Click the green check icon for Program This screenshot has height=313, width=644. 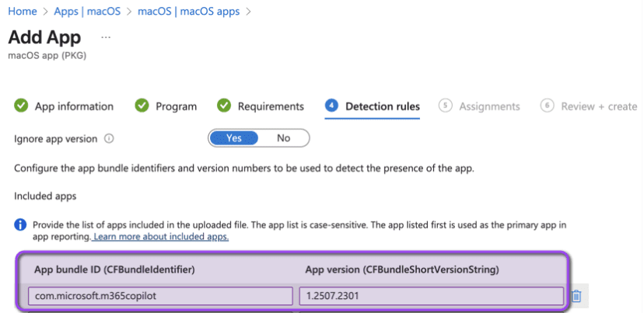click(142, 106)
